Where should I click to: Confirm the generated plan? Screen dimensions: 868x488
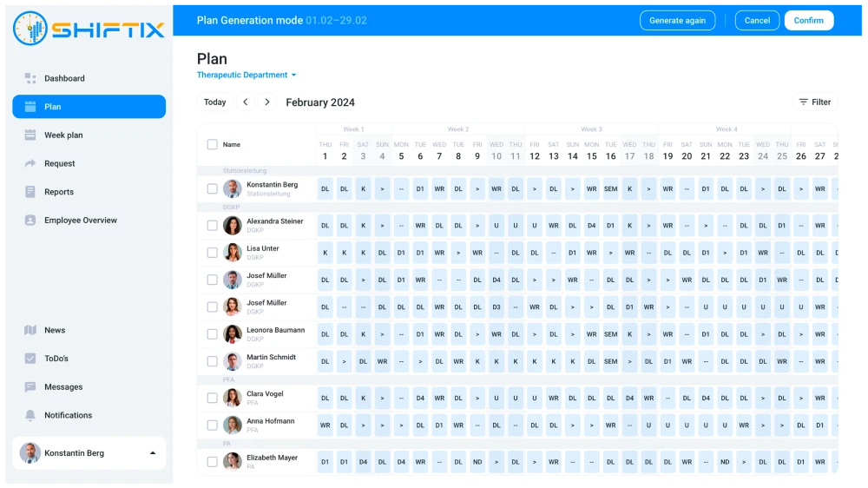[x=808, y=21]
